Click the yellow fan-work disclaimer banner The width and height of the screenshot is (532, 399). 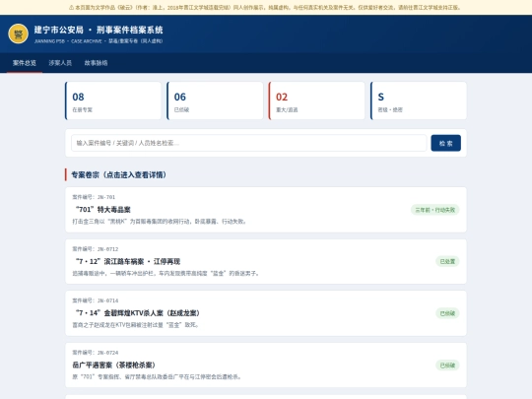coord(266,7)
